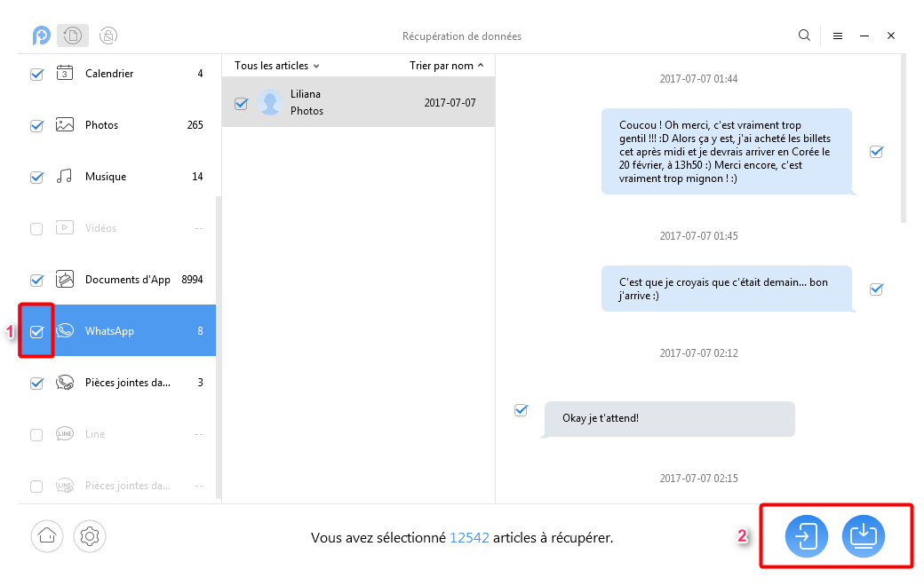Click the search magnifier icon
Image resolution: width=924 pixels, height=586 pixels.
coord(804,36)
